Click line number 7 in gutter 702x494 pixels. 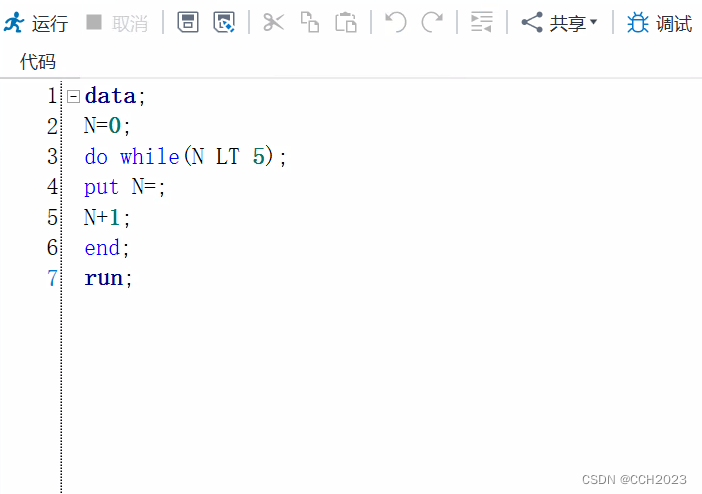52,278
